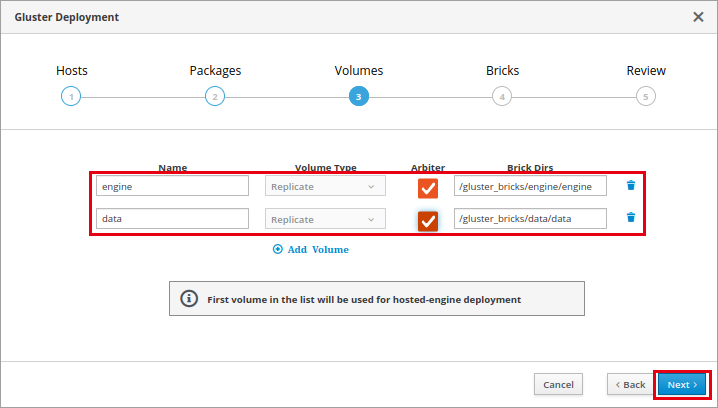Image resolution: width=718 pixels, height=408 pixels.
Task: Edit the /gluster_bricks/data/data brick dir field
Action: (x=530, y=219)
